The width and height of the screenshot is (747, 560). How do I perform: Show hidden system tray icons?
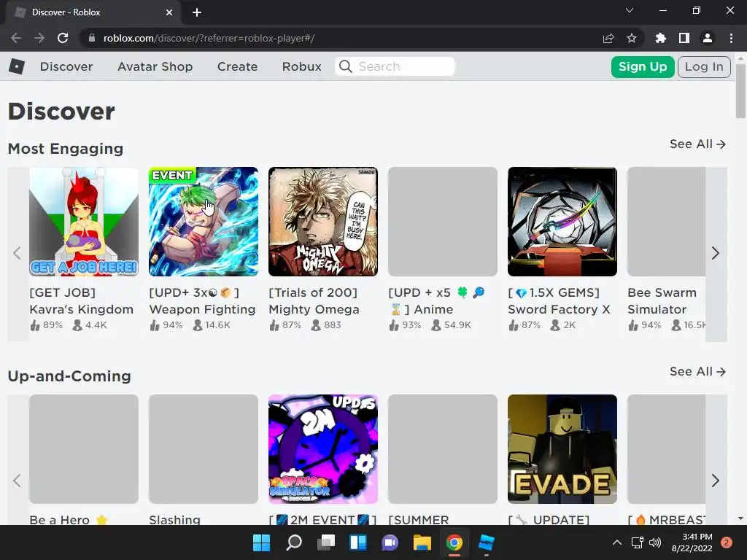[x=617, y=542]
